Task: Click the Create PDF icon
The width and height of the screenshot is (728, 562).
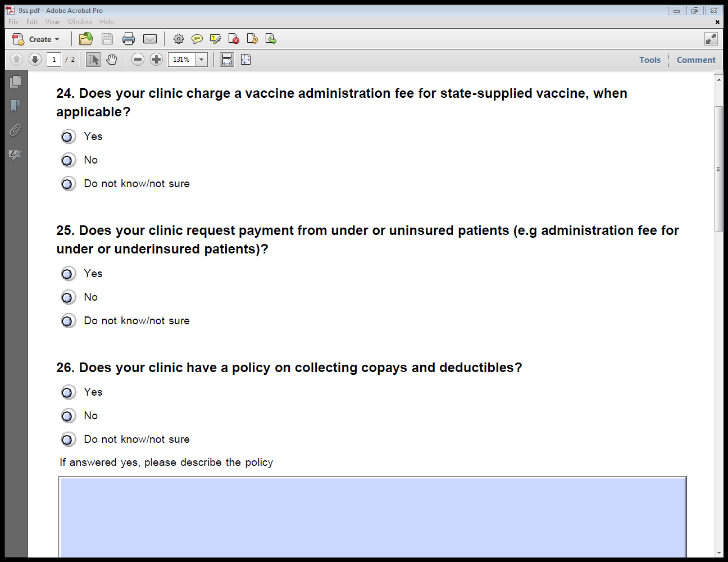Action: pos(18,39)
